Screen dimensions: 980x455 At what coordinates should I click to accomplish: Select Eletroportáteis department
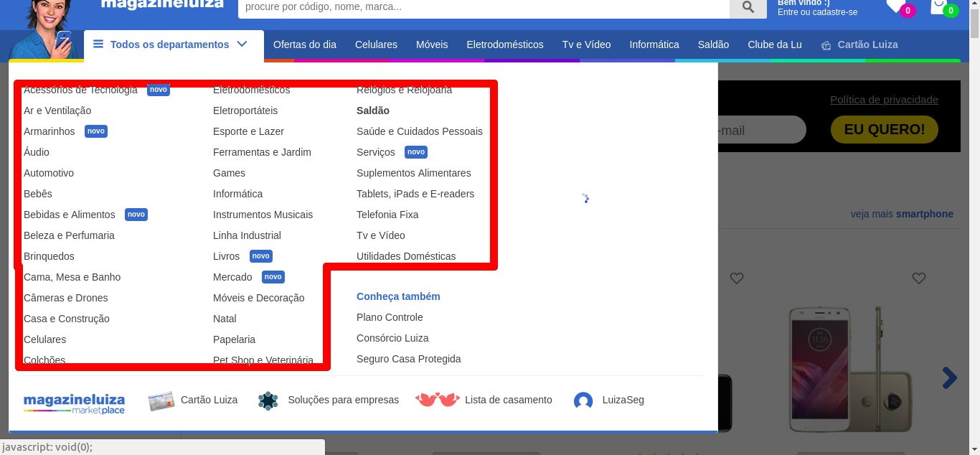[x=245, y=111]
